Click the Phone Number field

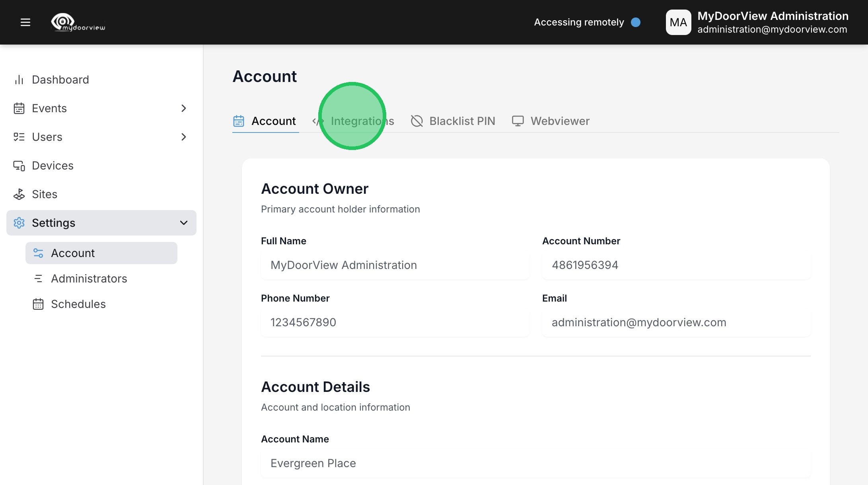tap(395, 322)
